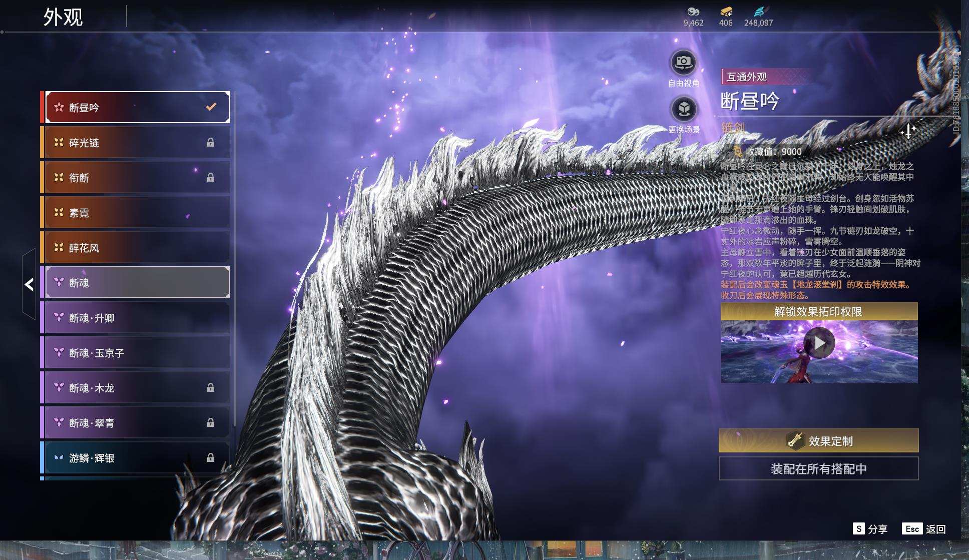
Task: Open 效果定制 effect customization
Action: pyautogui.click(x=819, y=440)
